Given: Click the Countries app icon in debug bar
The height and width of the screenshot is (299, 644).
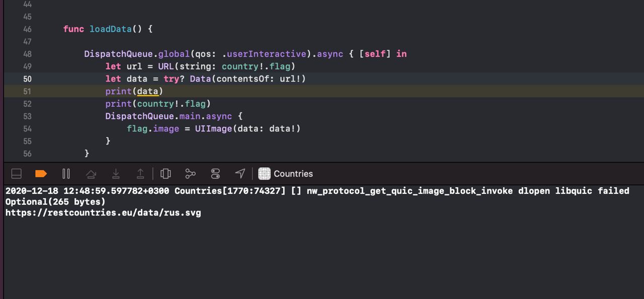Looking at the screenshot, I should (264, 174).
